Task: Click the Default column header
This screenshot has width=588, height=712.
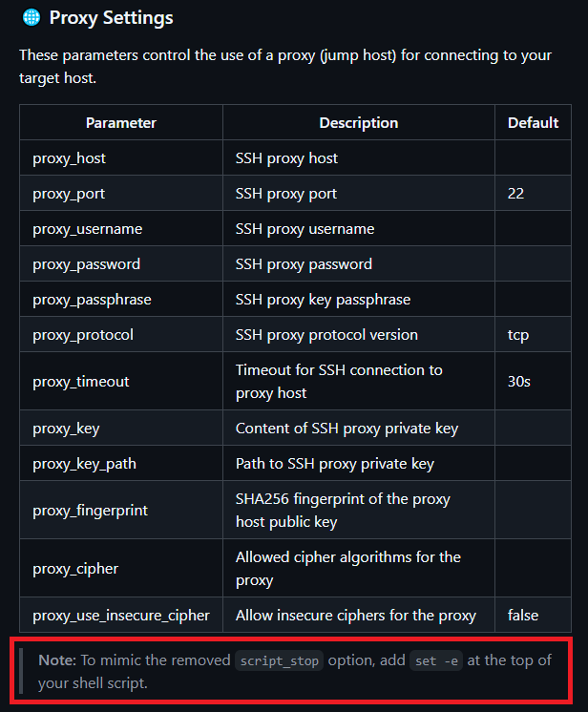Action: 533,122
